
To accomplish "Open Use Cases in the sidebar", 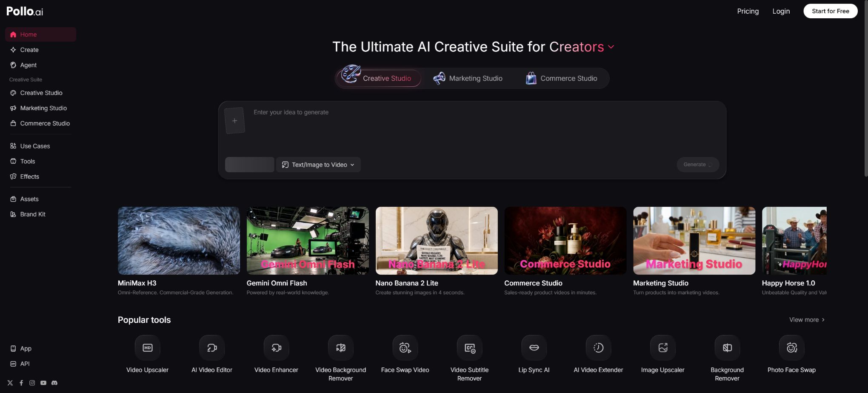I will click(x=41, y=146).
